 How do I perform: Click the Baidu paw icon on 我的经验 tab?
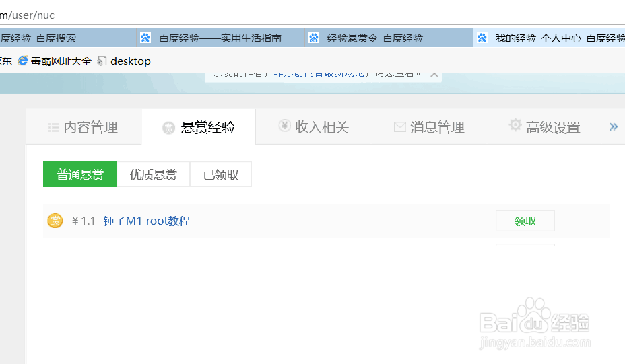pyautogui.click(x=482, y=38)
